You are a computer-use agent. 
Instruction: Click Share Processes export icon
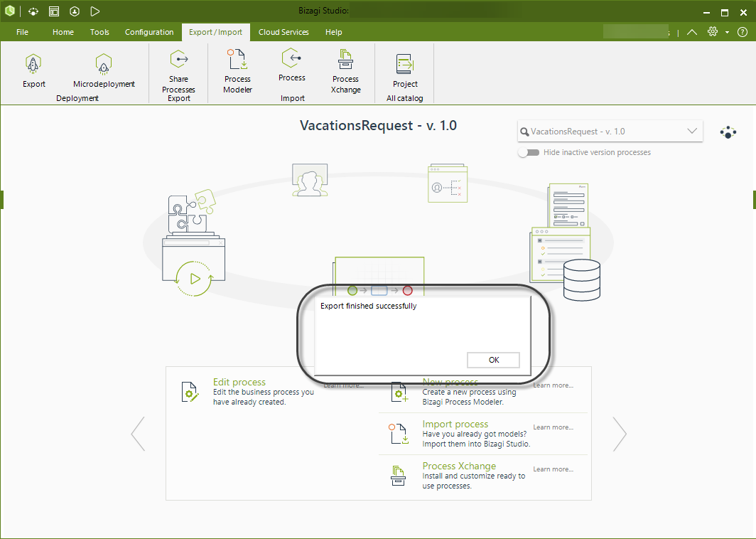point(179,59)
